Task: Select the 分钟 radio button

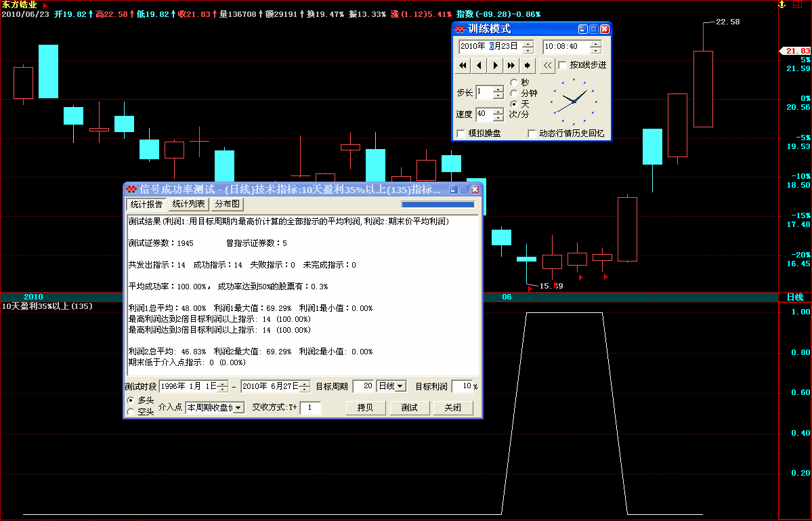Action: pos(513,93)
